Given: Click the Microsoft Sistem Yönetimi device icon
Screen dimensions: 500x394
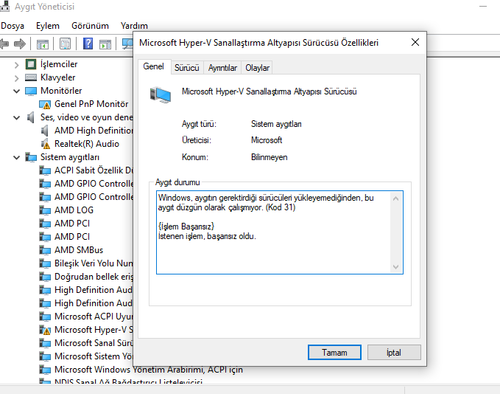Looking at the screenshot, I should point(45,357).
